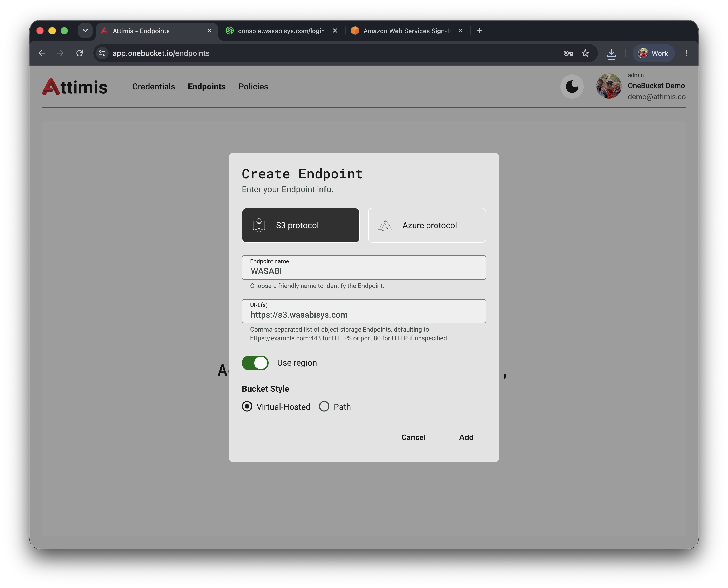Select Path bucket style

pos(324,406)
